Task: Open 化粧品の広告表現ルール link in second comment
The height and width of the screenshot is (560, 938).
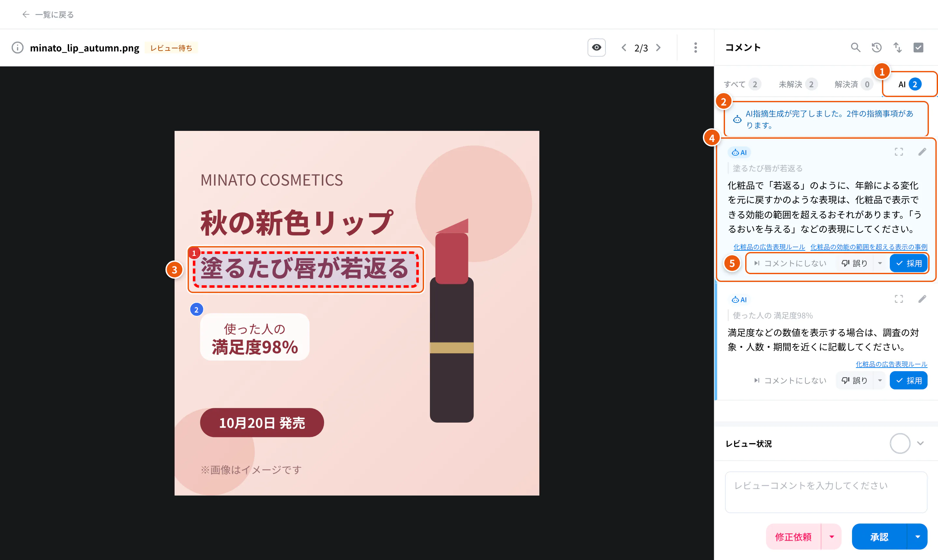Action: click(891, 364)
